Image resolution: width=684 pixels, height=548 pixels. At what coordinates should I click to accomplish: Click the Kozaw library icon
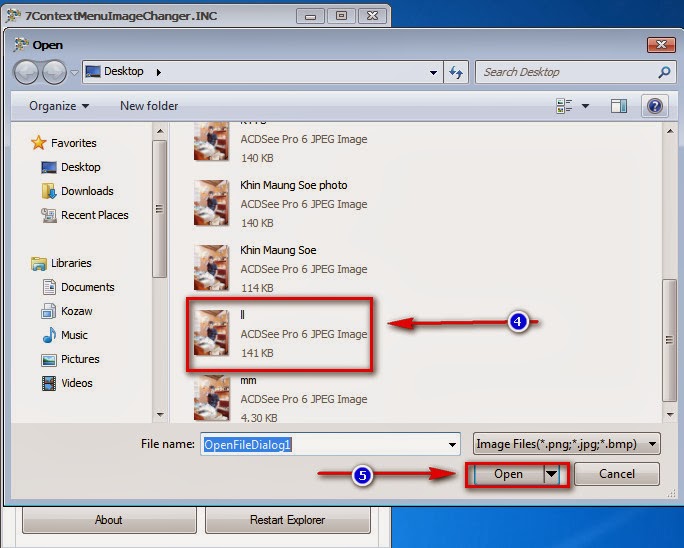click(48, 311)
